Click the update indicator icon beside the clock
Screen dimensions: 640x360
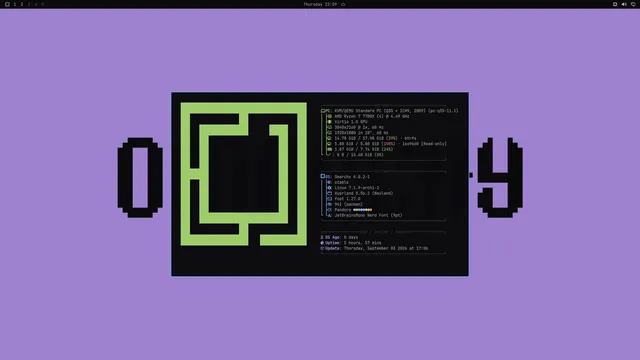coord(343,4)
